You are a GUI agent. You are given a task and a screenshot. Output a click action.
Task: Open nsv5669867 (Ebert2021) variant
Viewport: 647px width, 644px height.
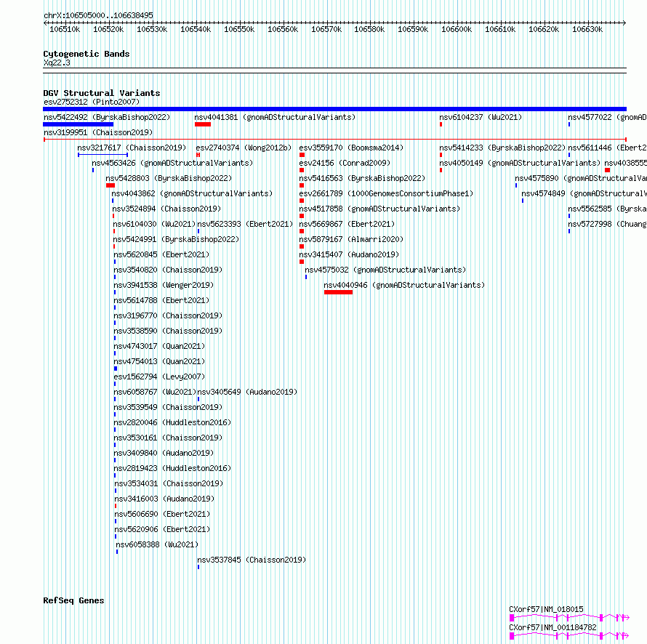347,224
